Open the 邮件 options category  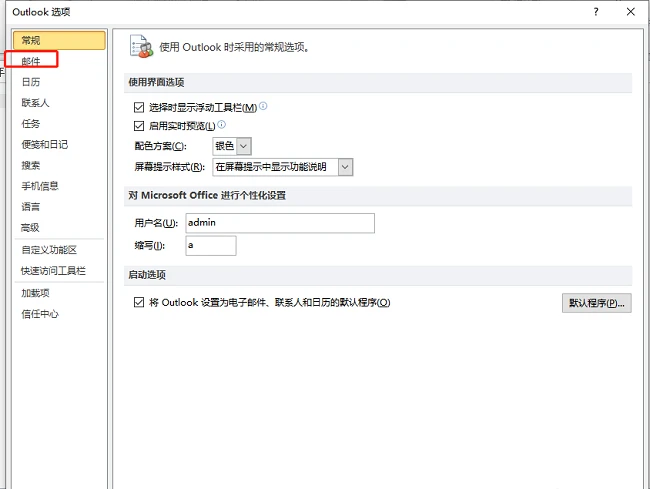(31, 61)
